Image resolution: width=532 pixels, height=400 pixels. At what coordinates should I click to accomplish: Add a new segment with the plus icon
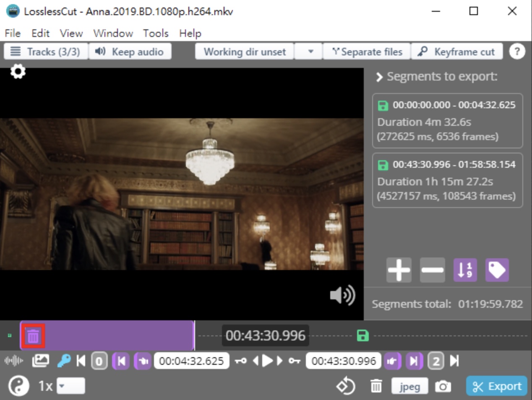[x=399, y=270]
